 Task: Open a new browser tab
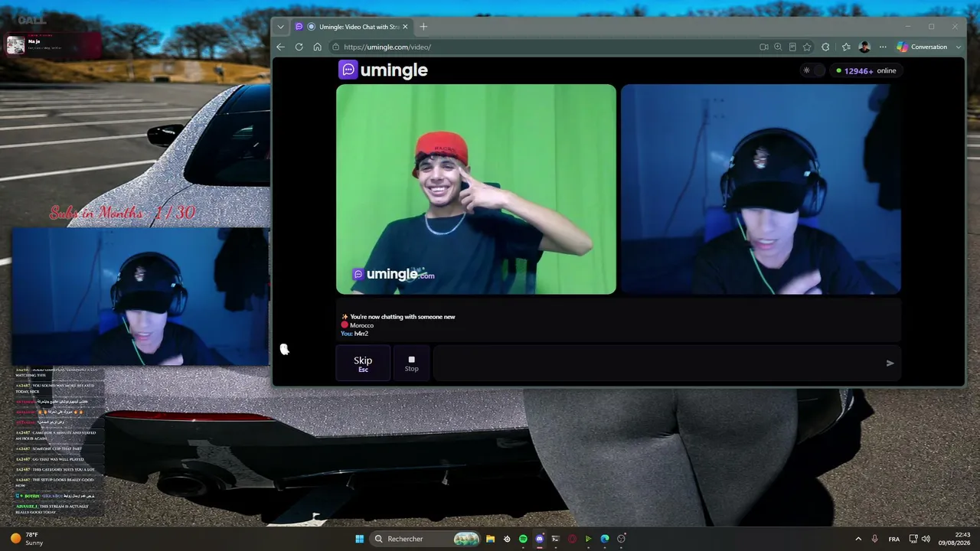click(x=423, y=27)
